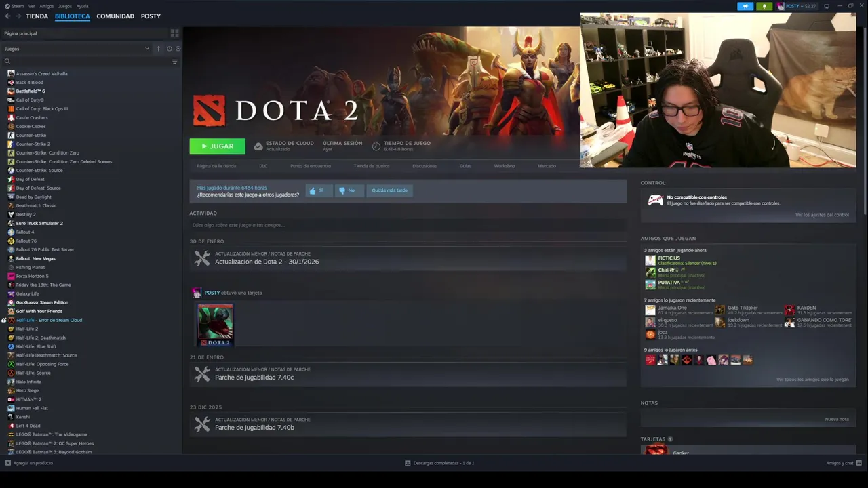Click Agregar un producto
Viewport: 868px width, 488px height.
pyautogui.click(x=29, y=463)
